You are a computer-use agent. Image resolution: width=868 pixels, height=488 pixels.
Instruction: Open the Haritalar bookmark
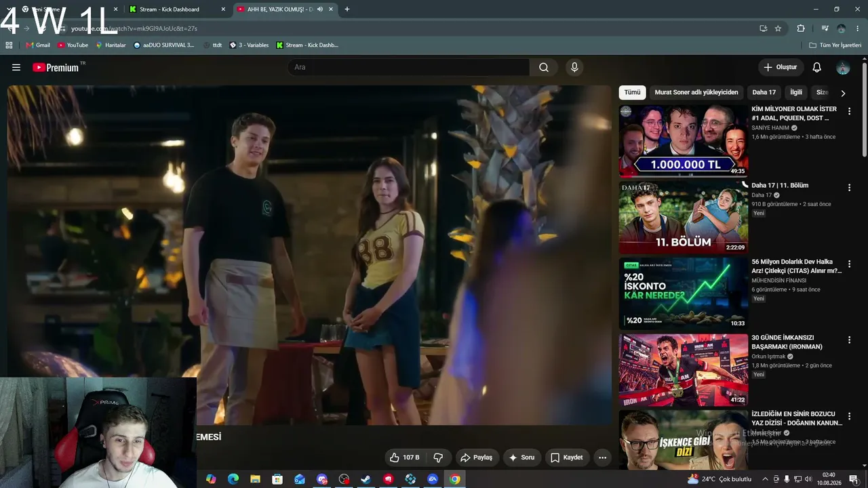[x=111, y=45]
